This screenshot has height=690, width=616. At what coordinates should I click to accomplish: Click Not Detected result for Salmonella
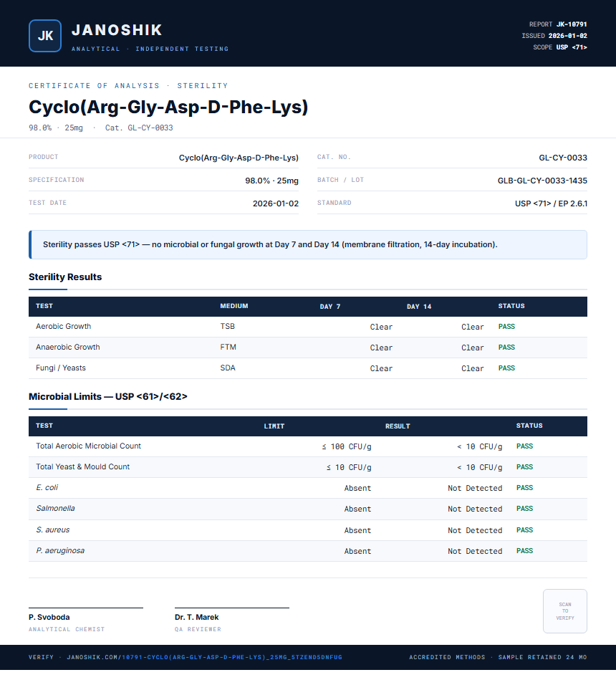click(x=475, y=509)
